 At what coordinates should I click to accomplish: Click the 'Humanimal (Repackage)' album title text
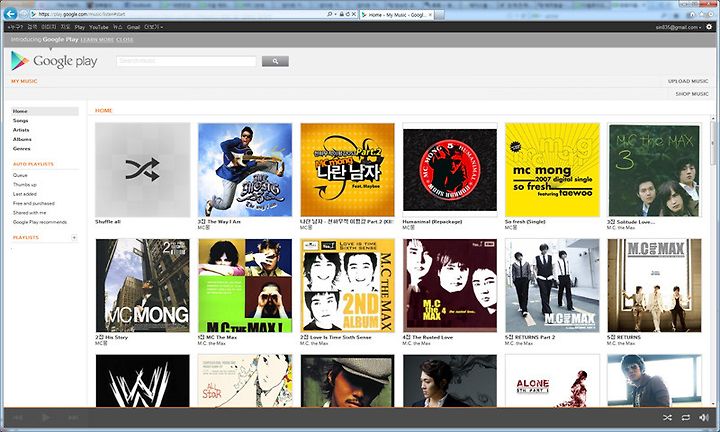(x=432, y=222)
